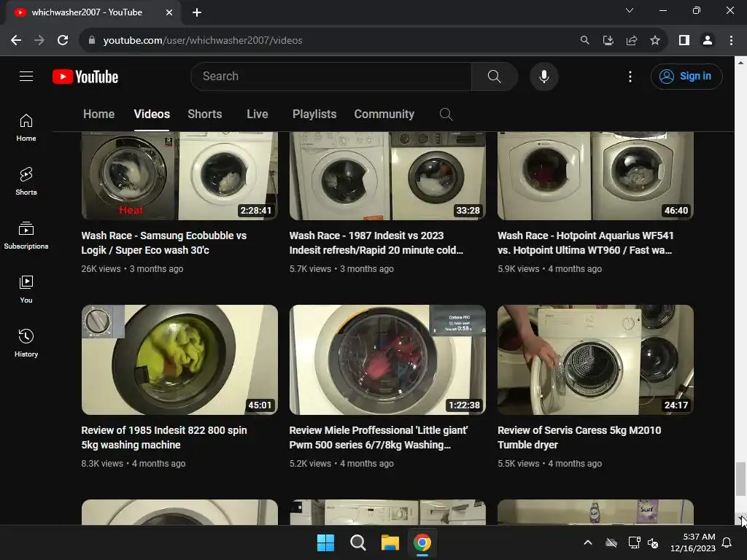The height and width of the screenshot is (560, 747).
Task: Click '26K views • 3 months ago' text
Action: pyautogui.click(x=132, y=269)
